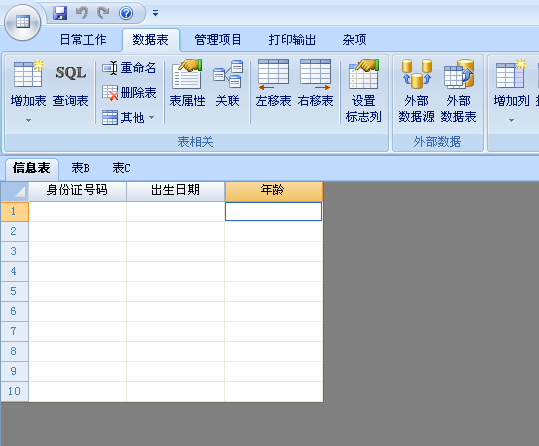Click 设置标志列 icon
Image resolution: width=539 pixels, height=446 pixels.
(x=363, y=74)
